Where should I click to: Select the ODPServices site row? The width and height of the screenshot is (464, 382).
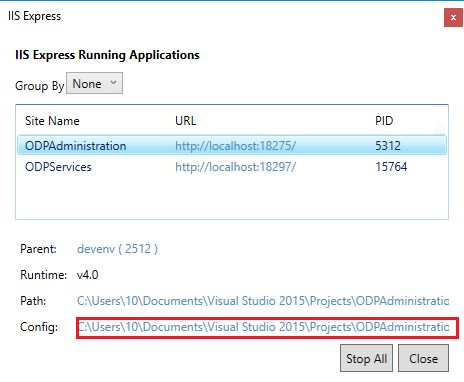(x=232, y=167)
